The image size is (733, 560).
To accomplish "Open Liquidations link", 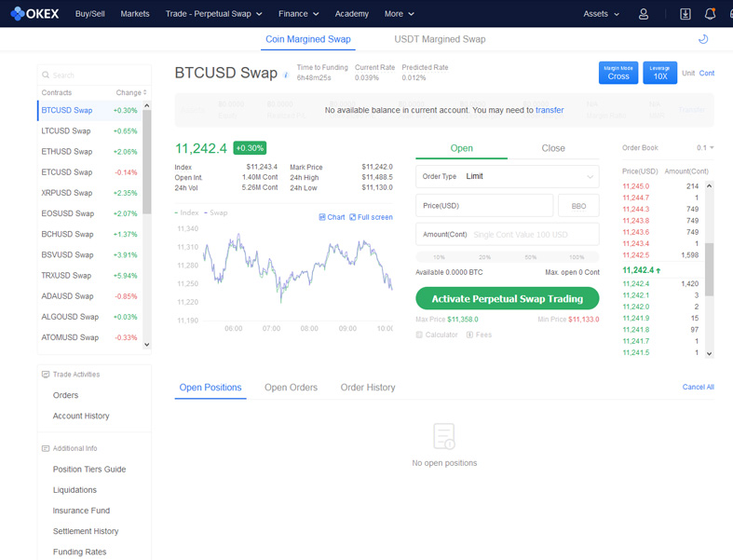I will (x=75, y=490).
